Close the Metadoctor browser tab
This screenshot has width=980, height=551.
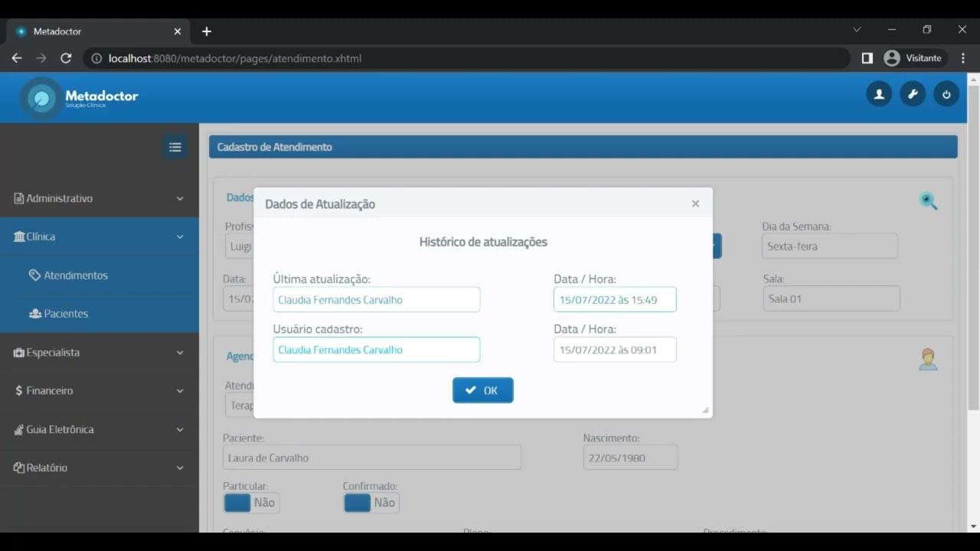coord(178,31)
